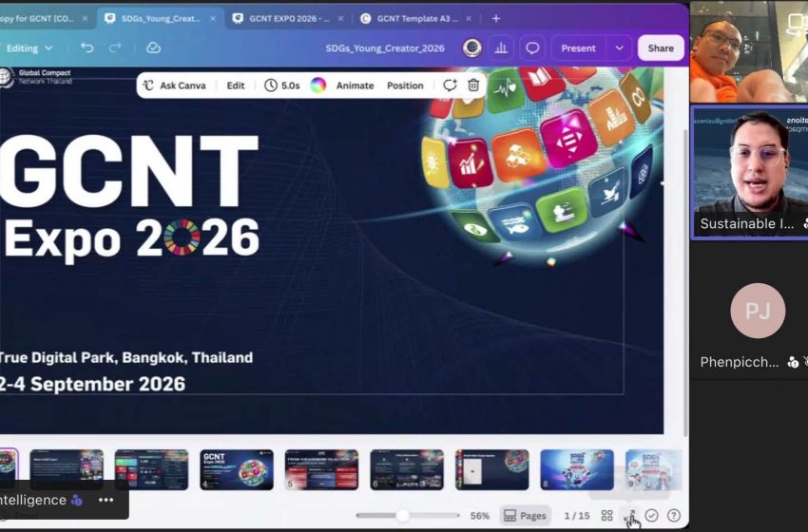Close the GCNT Template A3 browser tab

click(x=469, y=19)
